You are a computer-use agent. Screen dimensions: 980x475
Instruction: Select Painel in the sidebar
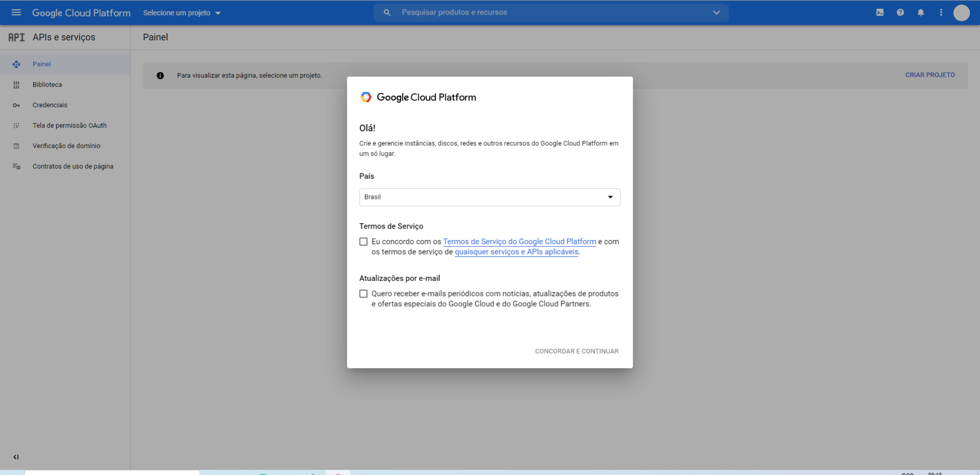65,64
